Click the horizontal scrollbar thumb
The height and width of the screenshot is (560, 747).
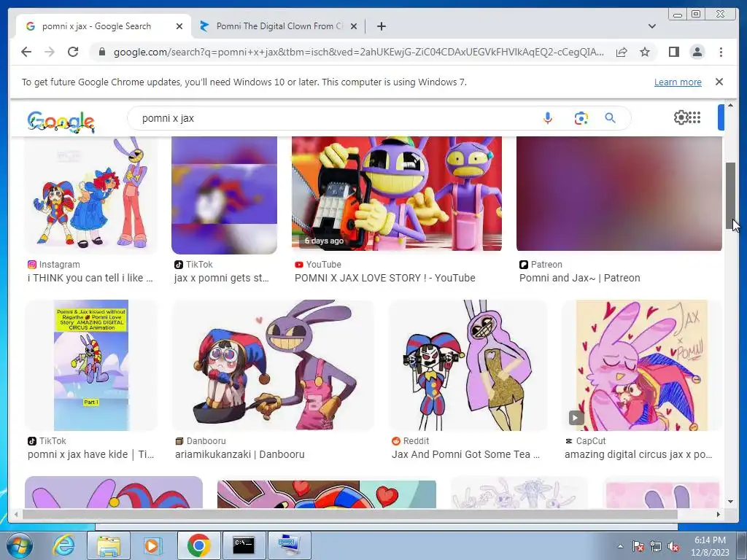tap(349, 514)
